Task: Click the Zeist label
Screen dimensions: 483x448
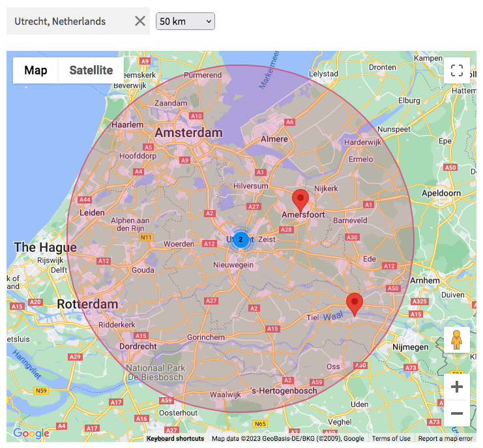Action: pos(267,239)
